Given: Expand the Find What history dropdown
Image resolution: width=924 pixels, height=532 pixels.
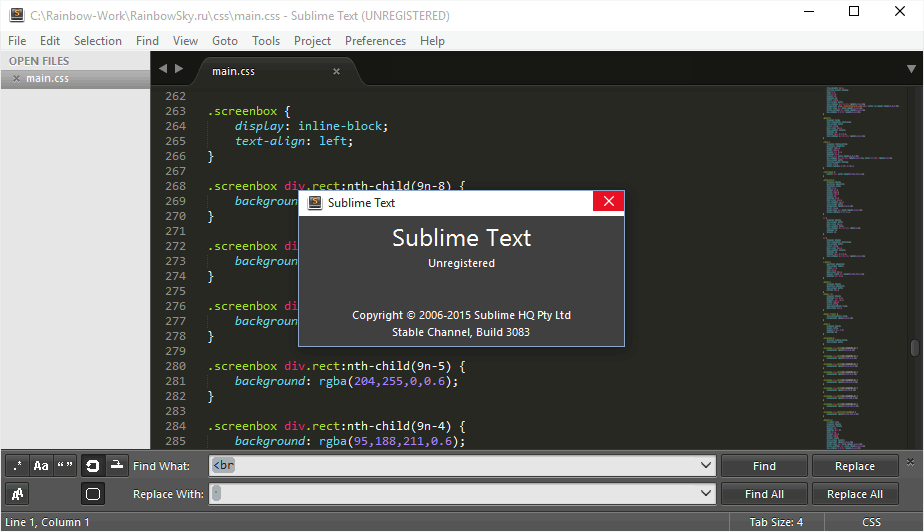Looking at the screenshot, I should coord(706,465).
